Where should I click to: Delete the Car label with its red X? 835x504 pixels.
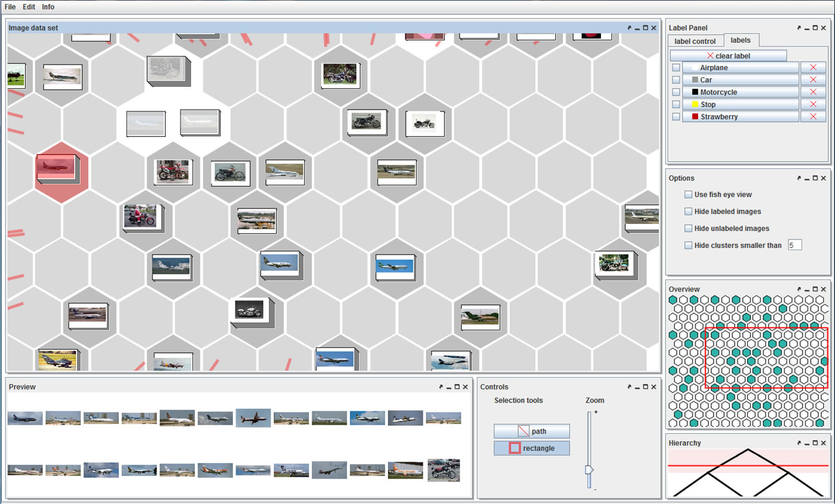pos(813,80)
